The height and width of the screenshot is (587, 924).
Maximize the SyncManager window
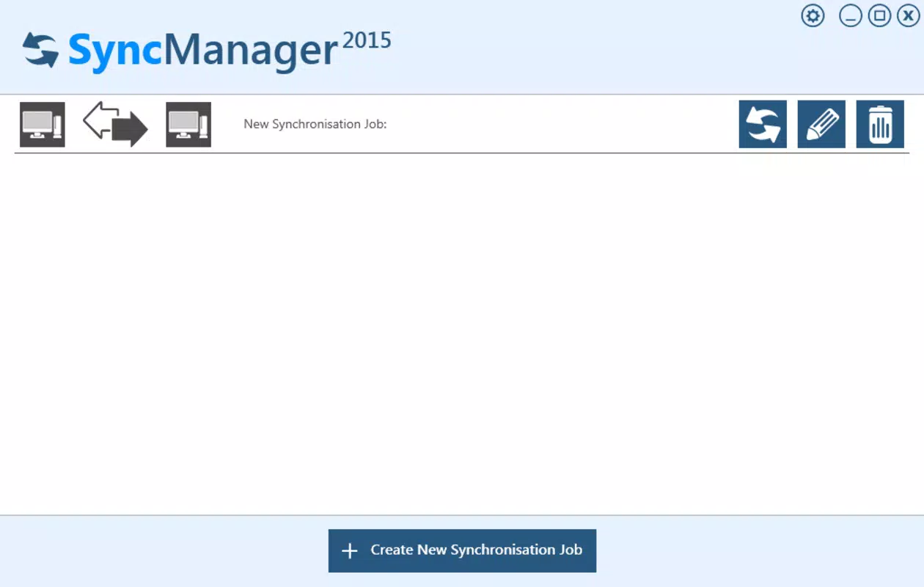coord(879,15)
